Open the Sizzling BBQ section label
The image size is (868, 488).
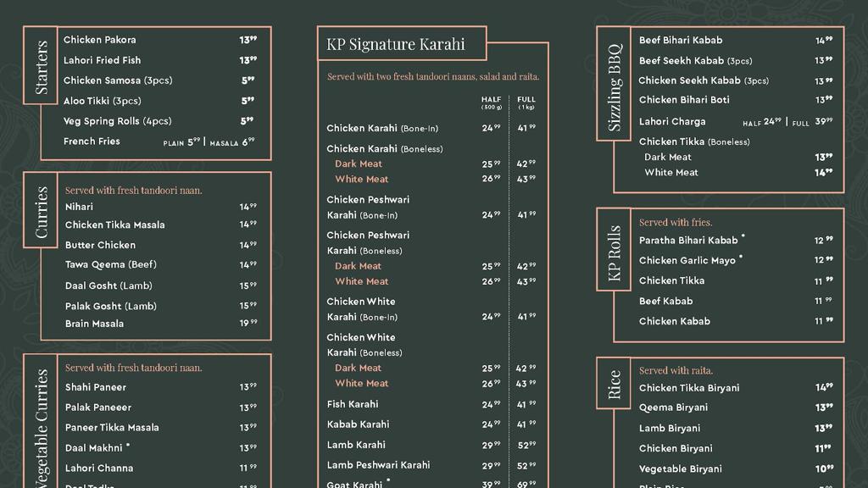[615, 84]
